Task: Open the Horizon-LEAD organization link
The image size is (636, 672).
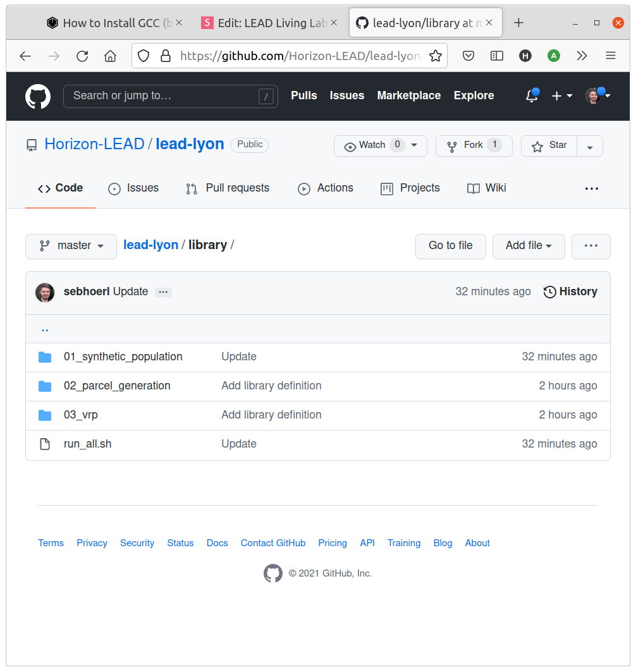Action: [94, 144]
